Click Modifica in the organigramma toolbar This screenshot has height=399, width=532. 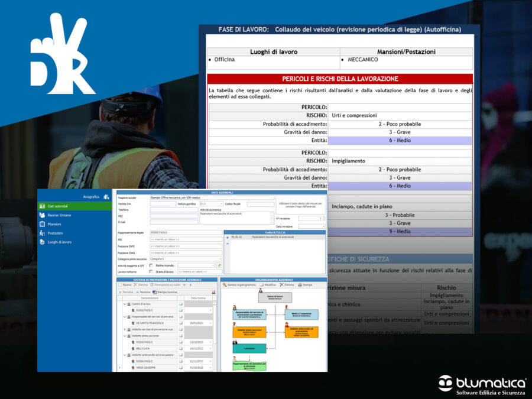(268, 285)
